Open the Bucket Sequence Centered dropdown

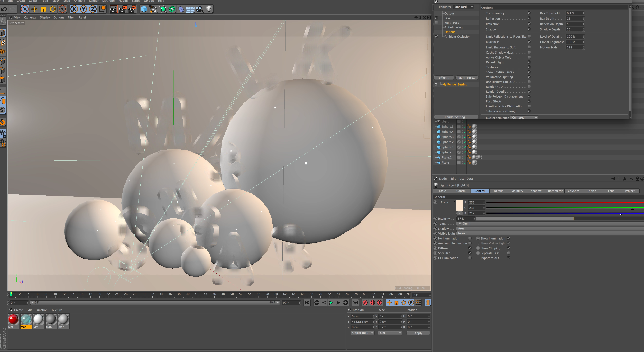point(524,118)
